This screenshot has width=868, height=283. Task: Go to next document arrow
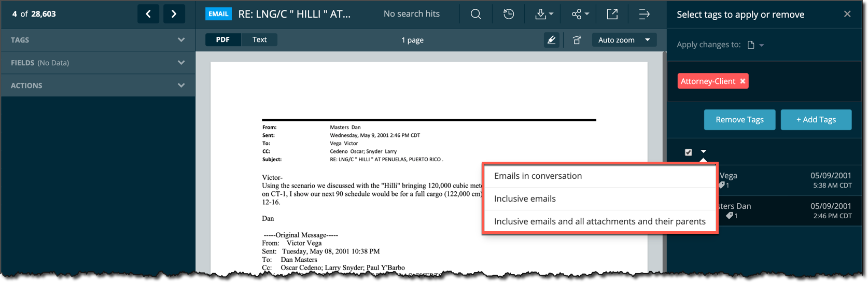174,14
